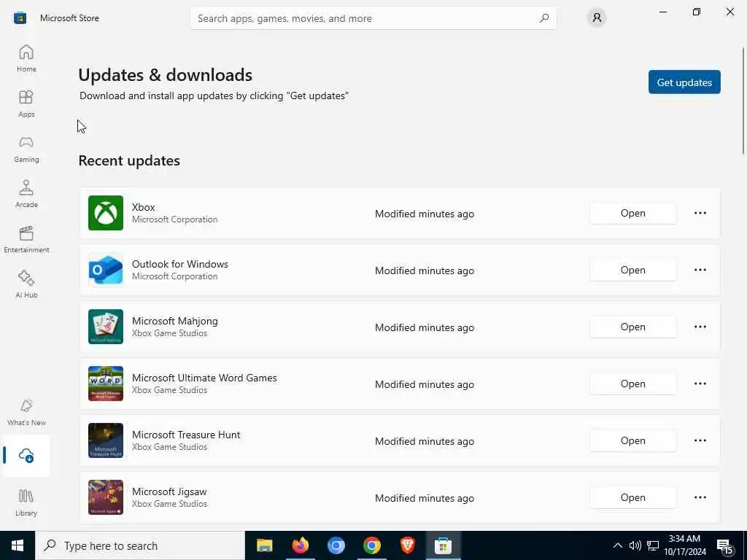Viewport: 747px width, 560px height.
Task: Click the Microsoft Jigsaw app icon
Action: click(106, 497)
